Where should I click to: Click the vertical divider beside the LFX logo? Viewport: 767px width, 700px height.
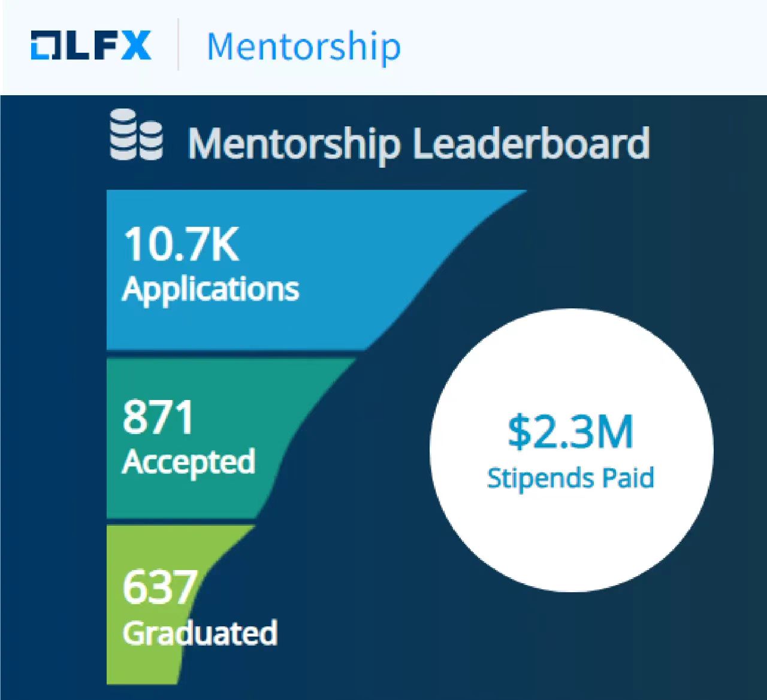click(x=178, y=45)
